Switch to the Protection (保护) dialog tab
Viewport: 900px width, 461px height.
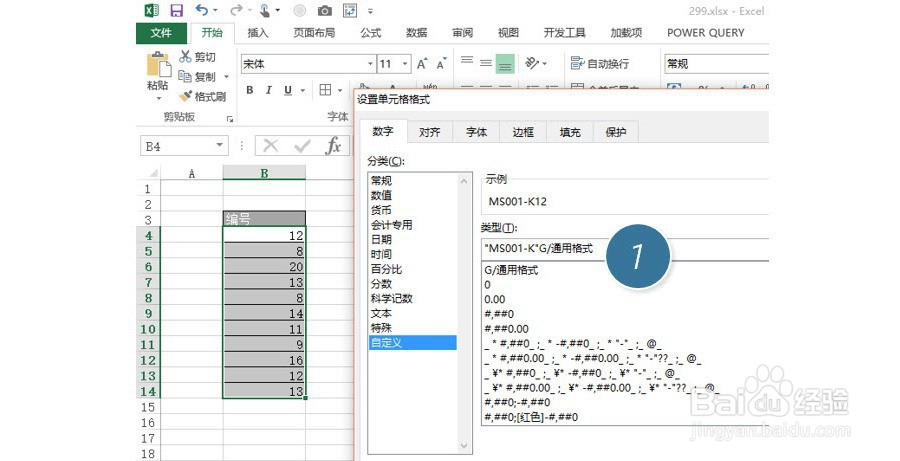616,132
